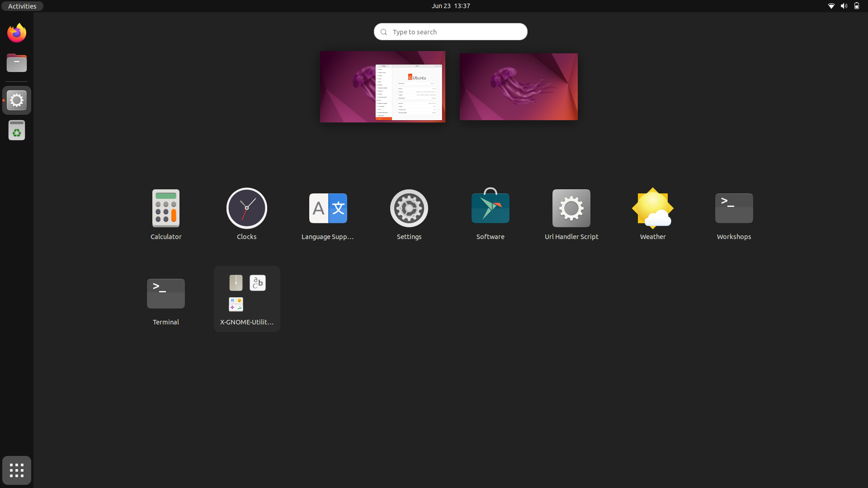Image resolution: width=868 pixels, height=488 pixels.
Task: Open the Files icon in the dock
Action: (16, 63)
